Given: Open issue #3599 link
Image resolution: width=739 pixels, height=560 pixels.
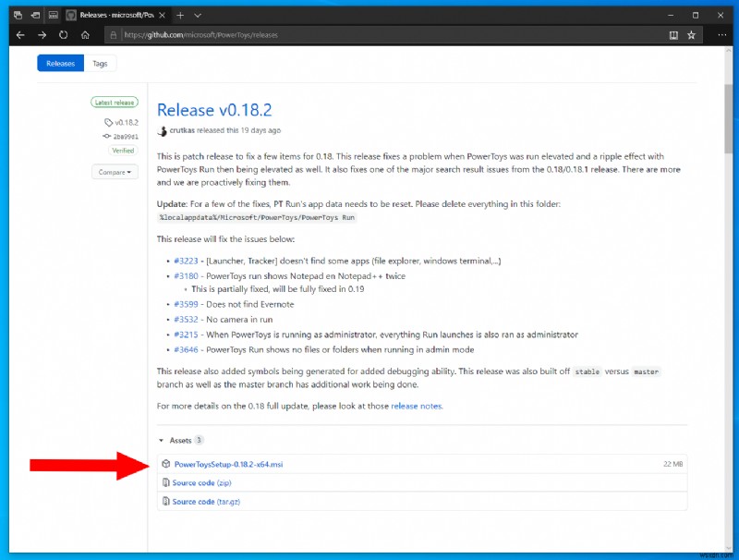Looking at the screenshot, I should (x=186, y=304).
